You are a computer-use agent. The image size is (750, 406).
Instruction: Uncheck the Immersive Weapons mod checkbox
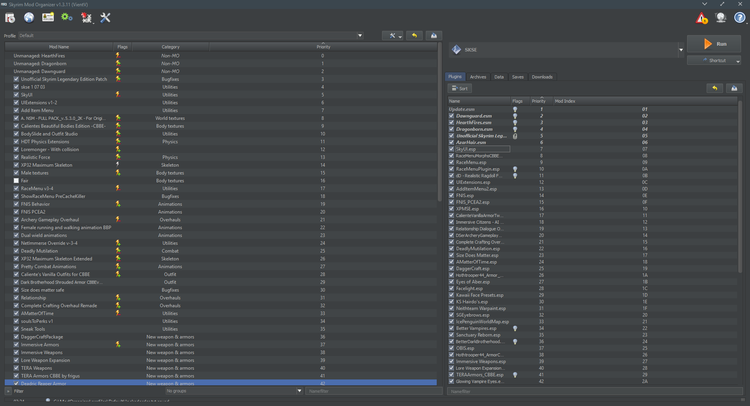click(x=16, y=352)
